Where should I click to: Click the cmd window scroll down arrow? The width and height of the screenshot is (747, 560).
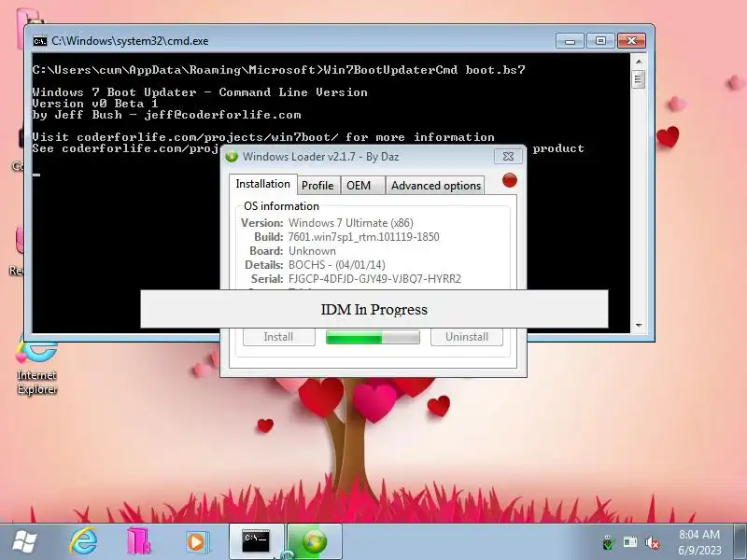pos(639,325)
